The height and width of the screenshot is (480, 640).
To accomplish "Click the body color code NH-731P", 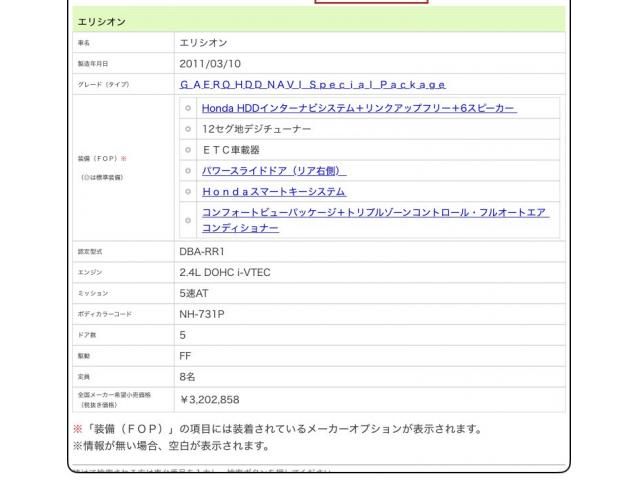I will click(202, 314).
